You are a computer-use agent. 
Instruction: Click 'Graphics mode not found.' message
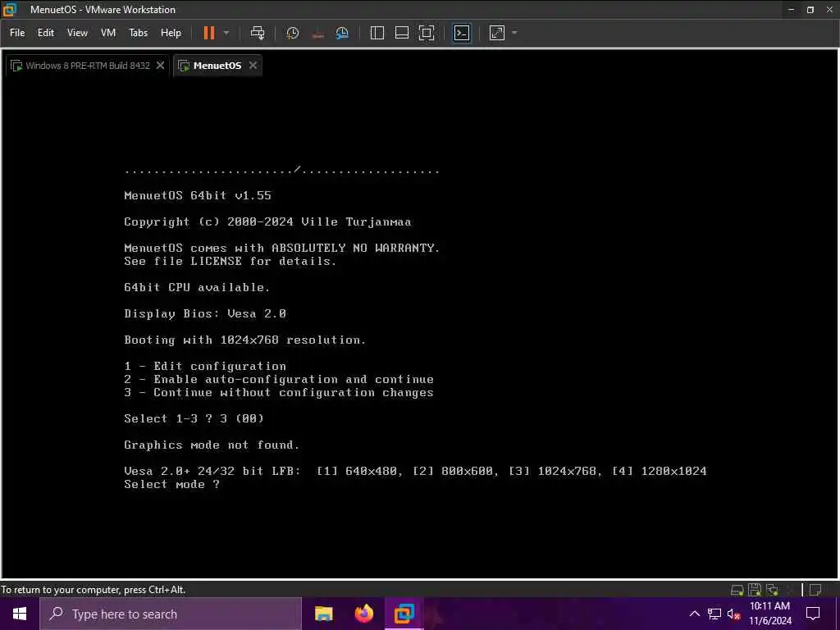(212, 445)
